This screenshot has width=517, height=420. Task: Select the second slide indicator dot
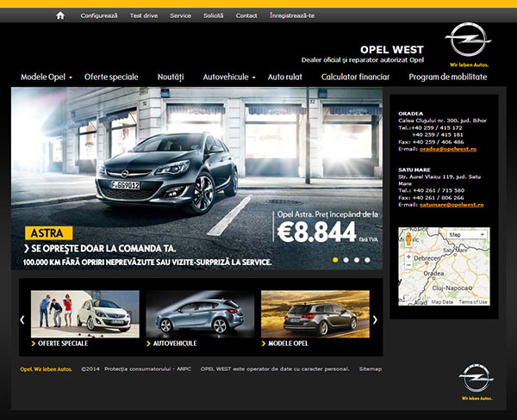(346, 260)
